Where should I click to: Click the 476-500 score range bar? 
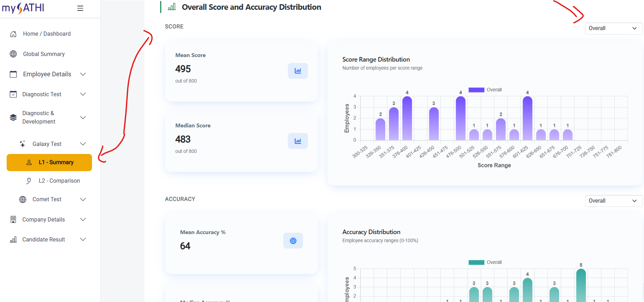coord(461,118)
